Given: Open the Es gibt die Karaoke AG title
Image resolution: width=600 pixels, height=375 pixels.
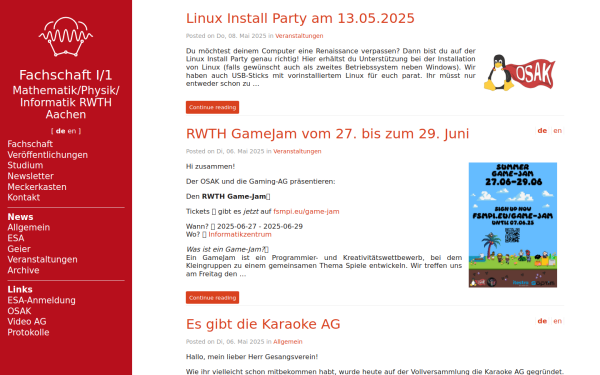Looking at the screenshot, I should coord(263,324).
